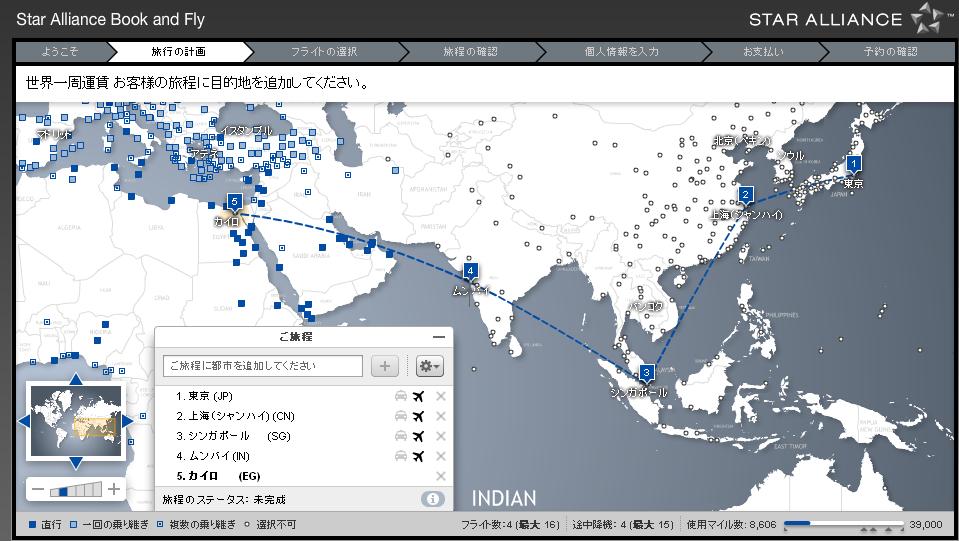Minimize the ご旅程 itinerary panel
The width and height of the screenshot is (959, 541).
pyautogui.click(x=439, y=337)
